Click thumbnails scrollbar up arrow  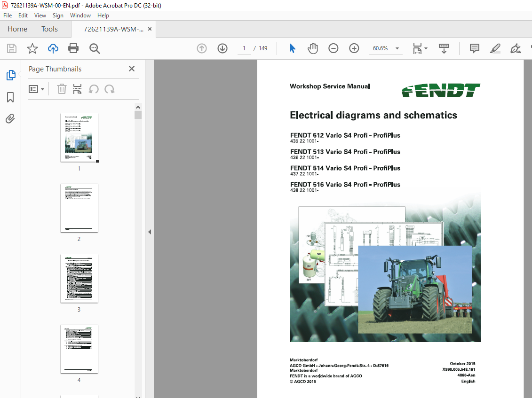pyautogui.click(x=138, y=107)
